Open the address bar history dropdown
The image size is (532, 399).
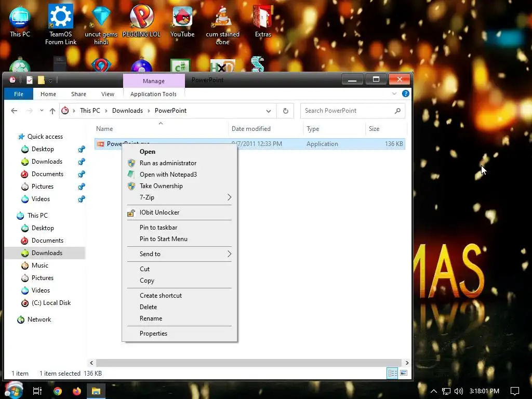coord(269,111)
